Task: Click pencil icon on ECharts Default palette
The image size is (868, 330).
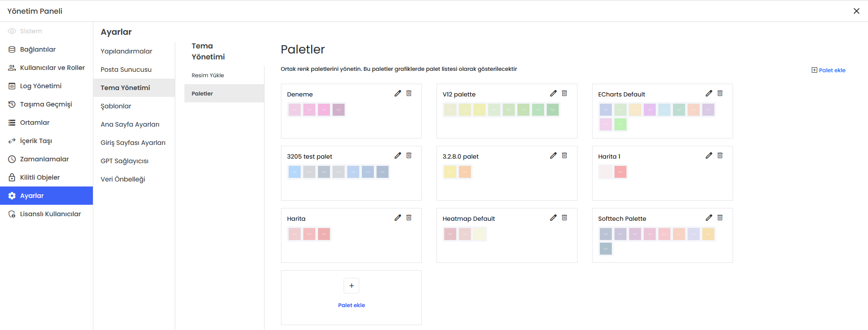Action: point(709,93)
